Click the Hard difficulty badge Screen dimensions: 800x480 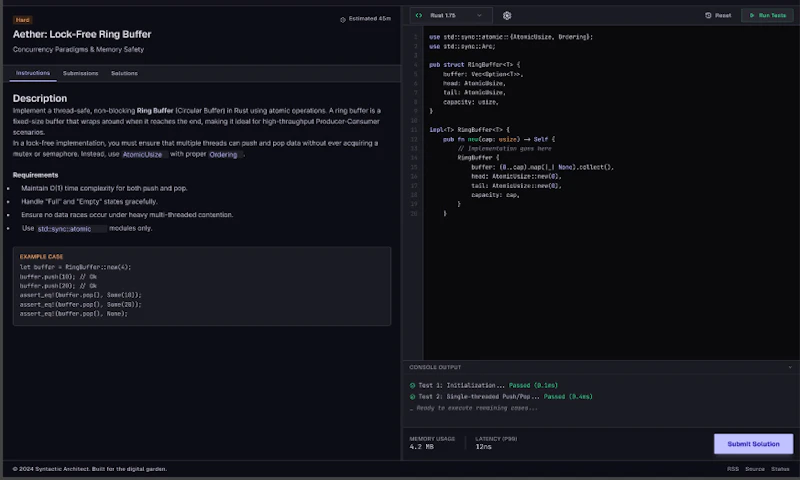coord(22,20)
